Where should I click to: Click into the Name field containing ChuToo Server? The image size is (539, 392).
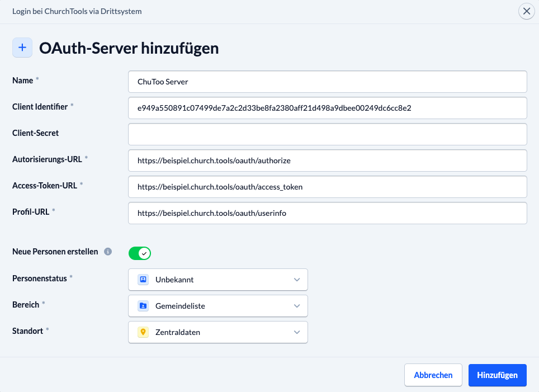tap(328, 81)
